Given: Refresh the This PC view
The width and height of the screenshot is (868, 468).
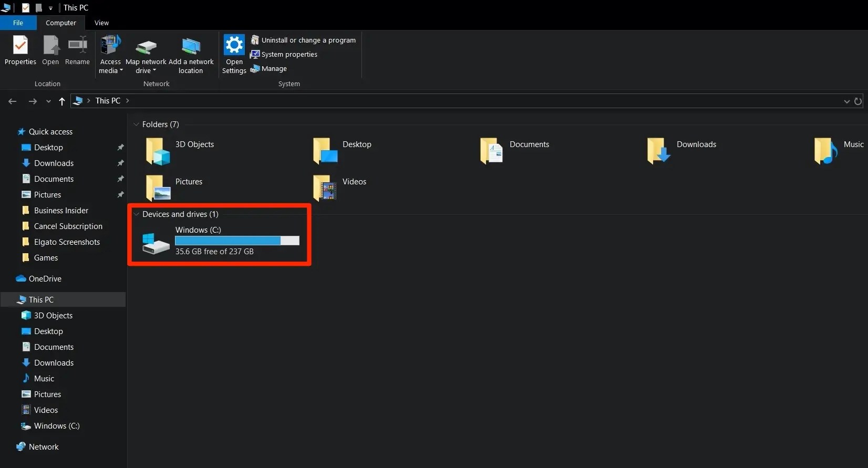Looking at the screenshot, I should (x=858, y=101).
